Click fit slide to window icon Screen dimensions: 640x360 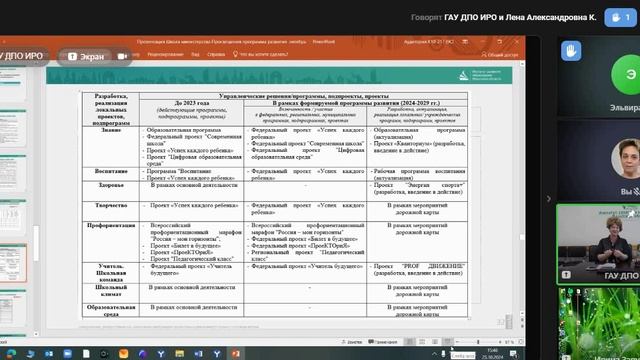click(521, 342)
